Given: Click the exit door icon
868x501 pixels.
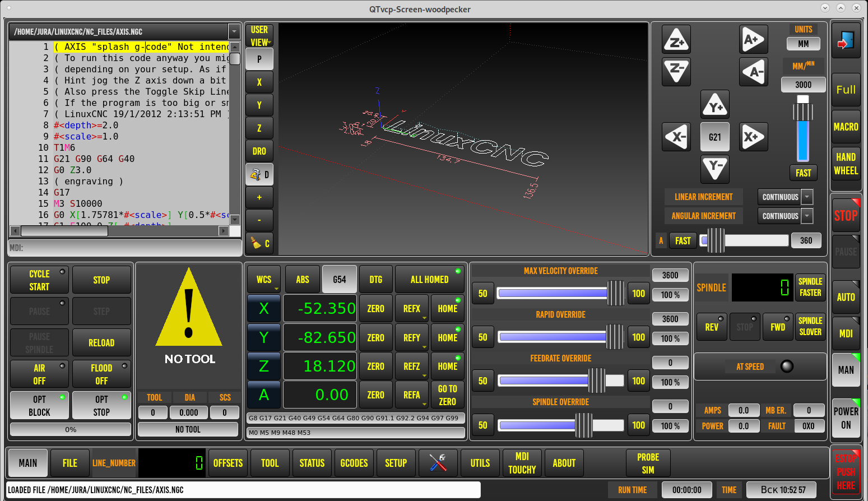Looking at the screenshot, I should tap(846, 40).
